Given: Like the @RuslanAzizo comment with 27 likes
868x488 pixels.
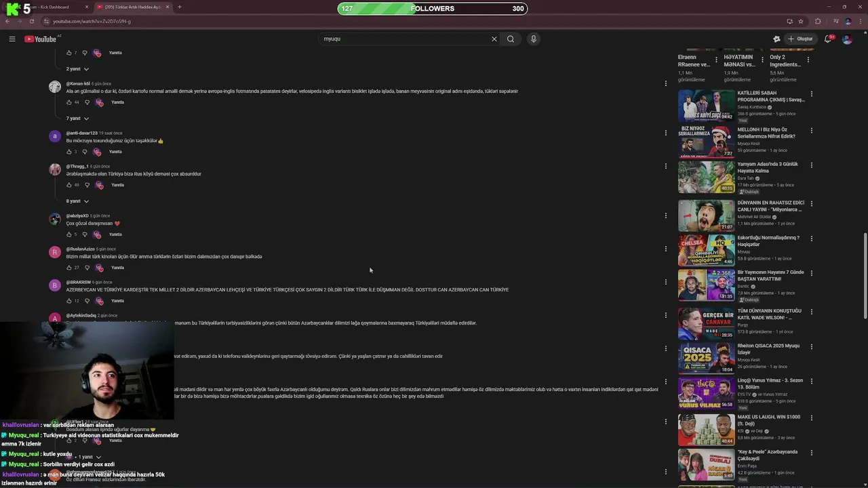Looking at the screenshot, I should tap(68, 268).
